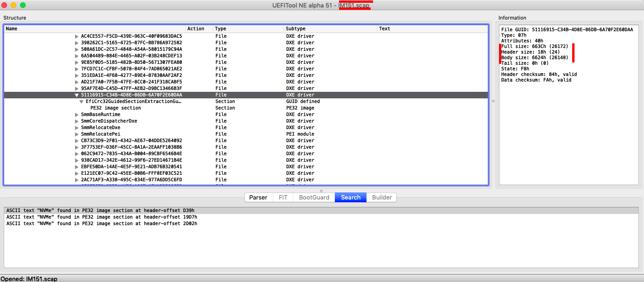Screen dimensions: 644x282
Task: Zoom the window with the green button
Action: (23, 5)
